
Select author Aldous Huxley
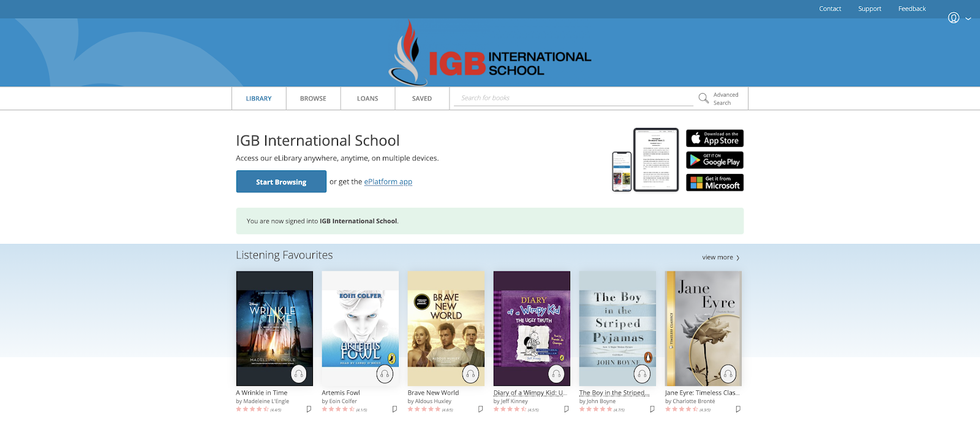tap(433, 401)
